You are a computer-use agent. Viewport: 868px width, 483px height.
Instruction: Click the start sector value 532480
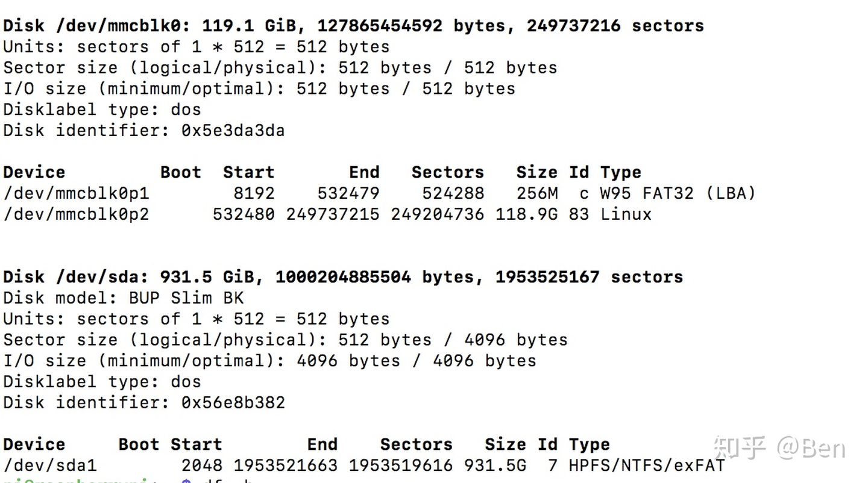pyautogui.click(x=244, y=214)
